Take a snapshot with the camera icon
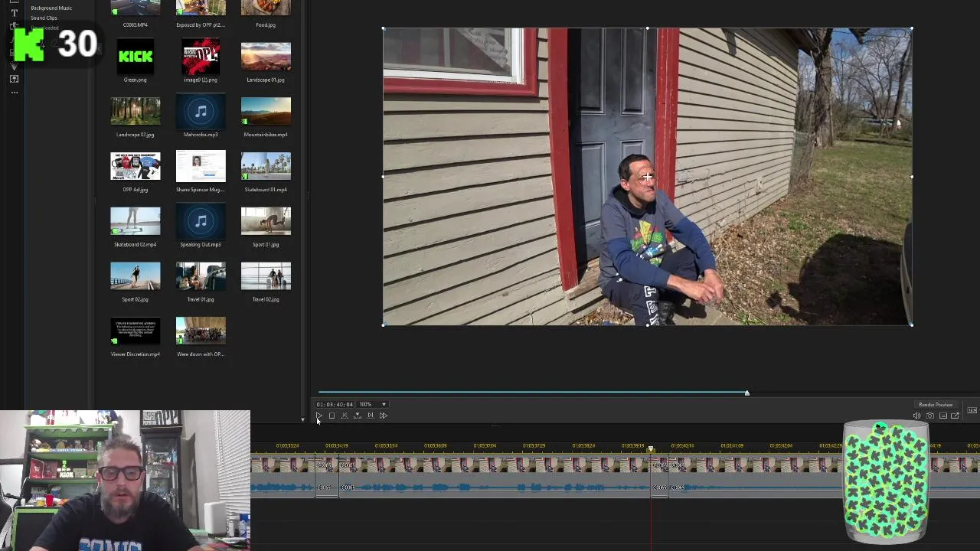The image size is (980, 551). pos(929,416)
